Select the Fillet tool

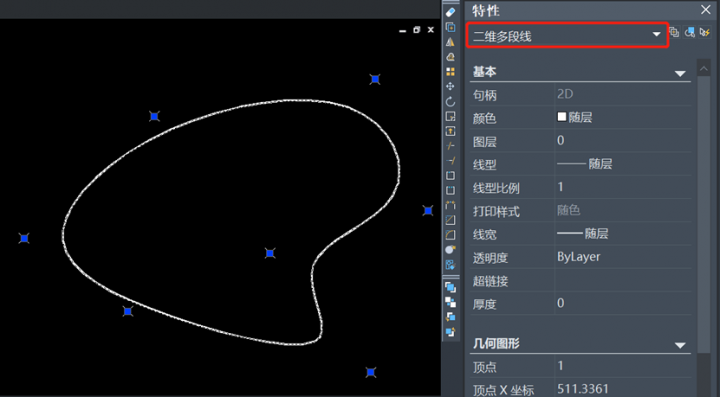click(x=450, y=235)
